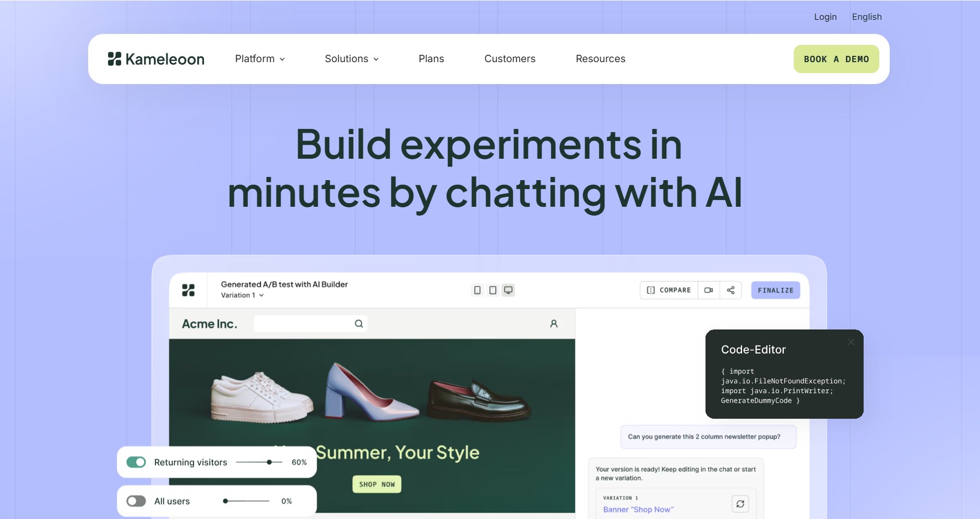Select the mobile device preview icon
The width and height of the screenshot is (980, 519).
pos(477,290)
